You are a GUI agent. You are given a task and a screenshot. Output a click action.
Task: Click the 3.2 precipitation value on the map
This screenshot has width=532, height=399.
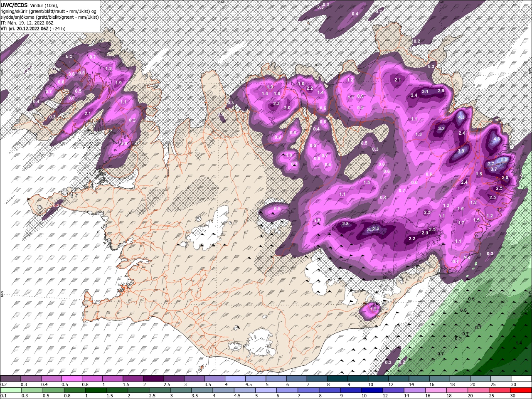point(441,129)
